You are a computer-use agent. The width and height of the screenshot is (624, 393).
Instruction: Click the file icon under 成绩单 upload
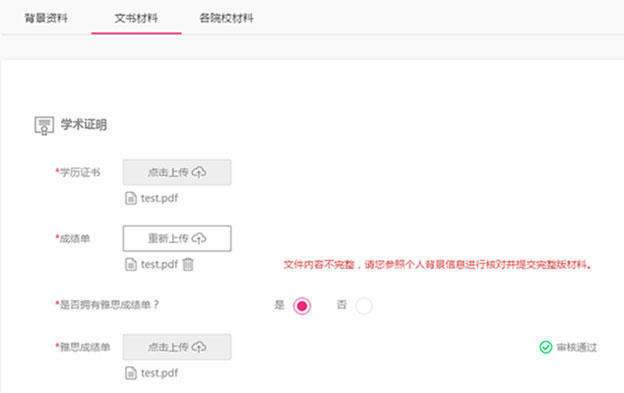pyautogui.click(x=131, y=265)
